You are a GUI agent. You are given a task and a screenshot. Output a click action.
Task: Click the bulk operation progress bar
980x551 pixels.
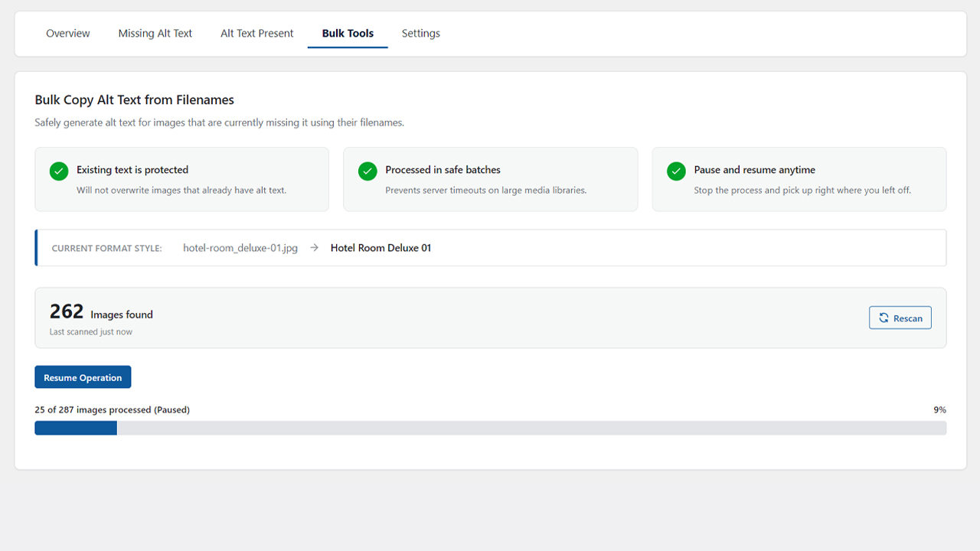point(490,428)
